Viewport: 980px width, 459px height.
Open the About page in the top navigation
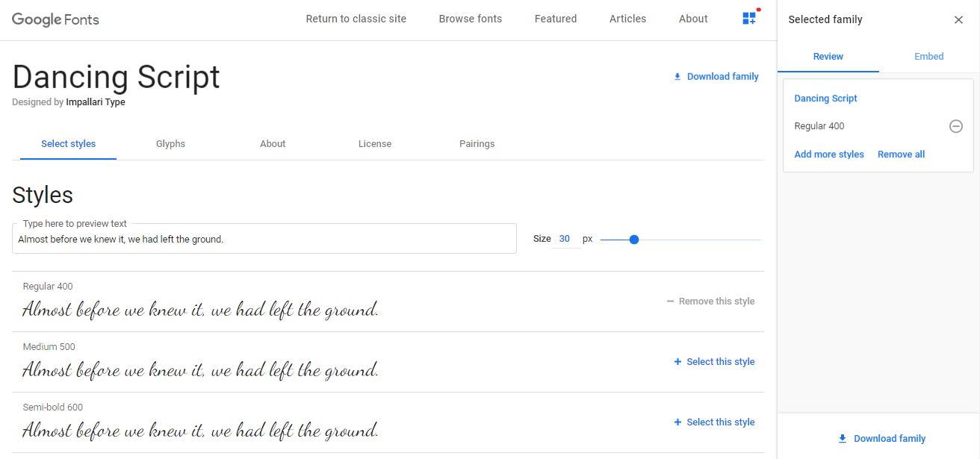pos(693,19)
